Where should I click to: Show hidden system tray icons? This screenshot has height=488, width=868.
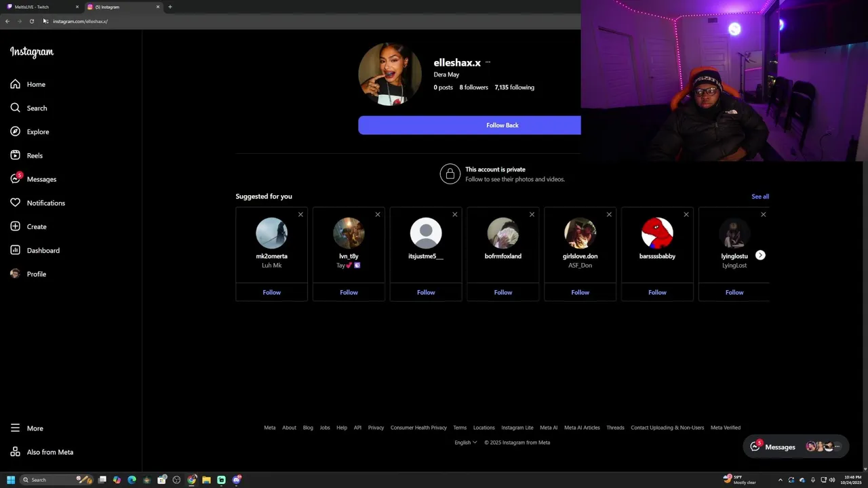[x=780, y=480]
